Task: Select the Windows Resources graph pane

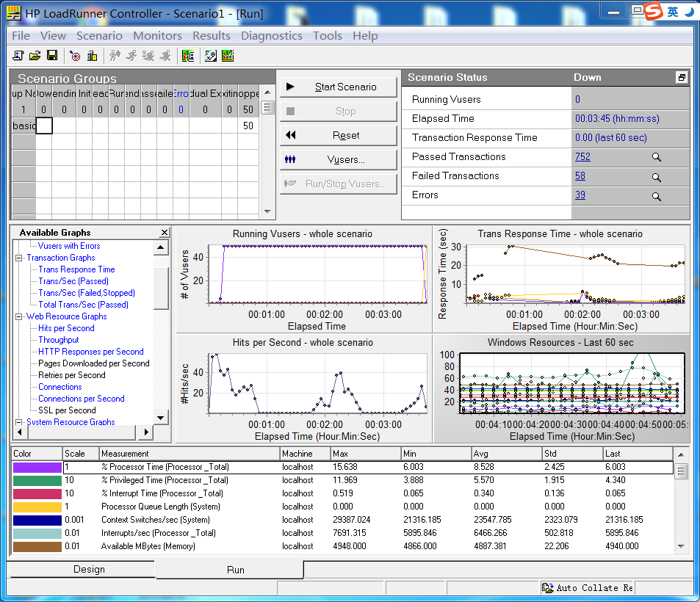Action: [562, 388]
